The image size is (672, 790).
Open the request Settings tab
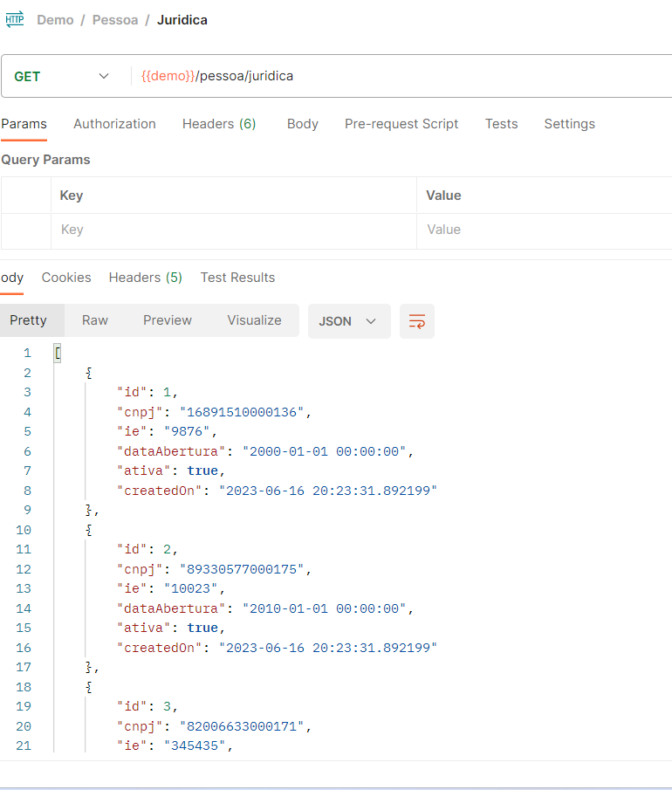[569, 124]
